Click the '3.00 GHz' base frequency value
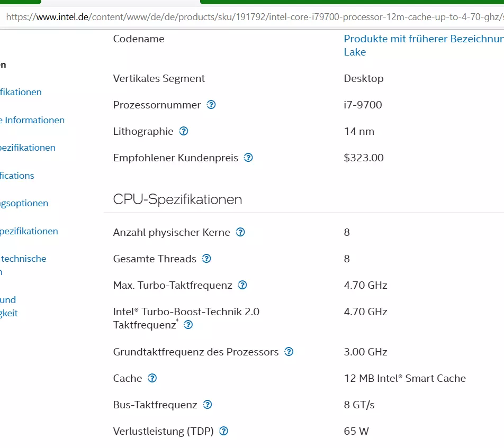The image size is (504, 448). coord(365,352)
